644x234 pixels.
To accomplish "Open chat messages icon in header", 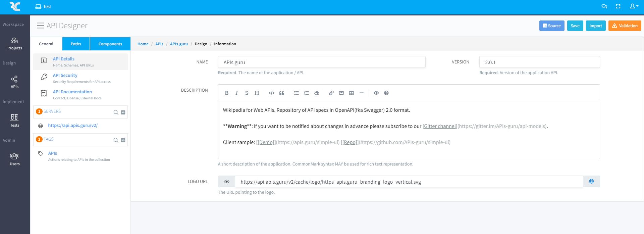I will pos(604,6).
